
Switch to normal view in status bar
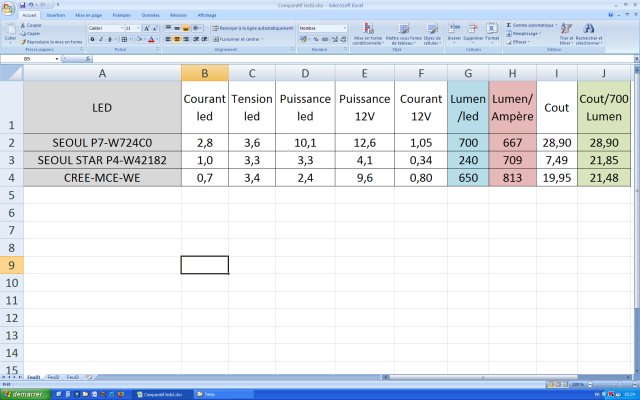tap(551, 384)
